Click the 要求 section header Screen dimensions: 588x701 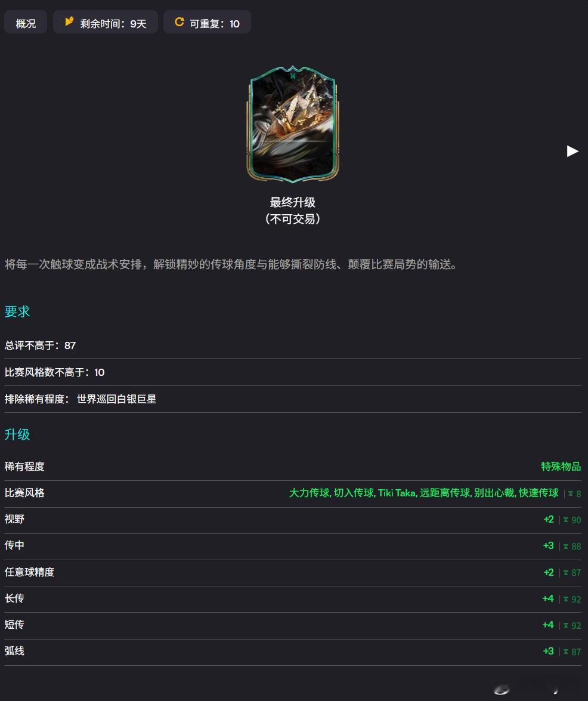(x=17, y=311)
